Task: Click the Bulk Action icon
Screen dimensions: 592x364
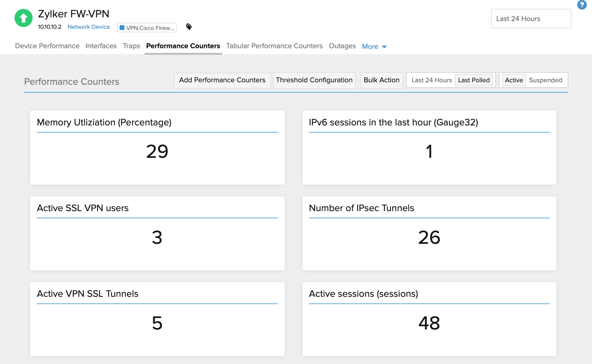Action: pos(380,80)
